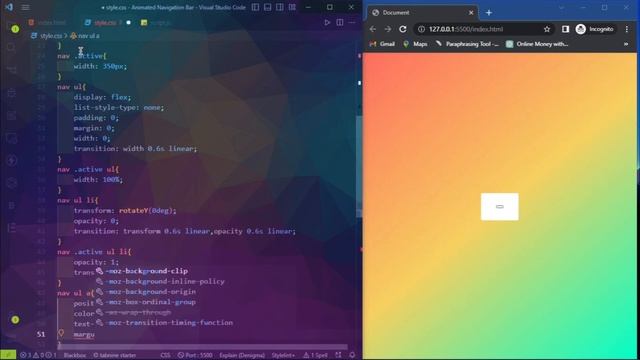Open the Online Money with... bookmark

tap(537, 44)
